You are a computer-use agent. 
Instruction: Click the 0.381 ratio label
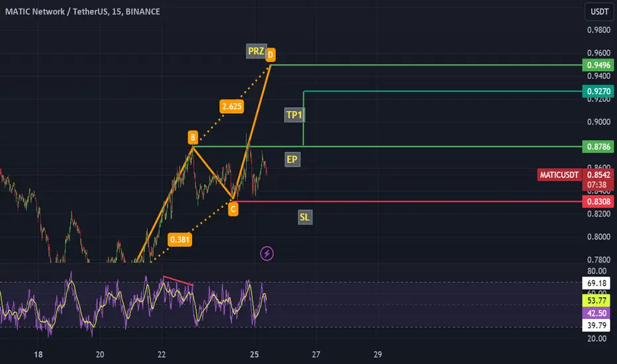tap(180, 240)
